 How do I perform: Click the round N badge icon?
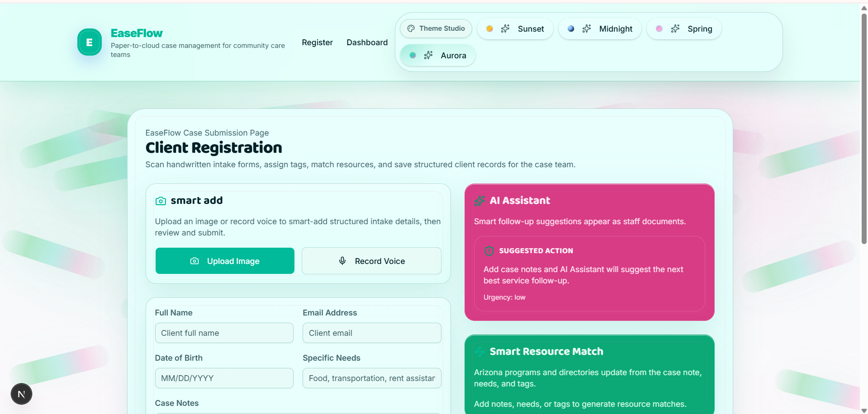(x=21, y=394)
